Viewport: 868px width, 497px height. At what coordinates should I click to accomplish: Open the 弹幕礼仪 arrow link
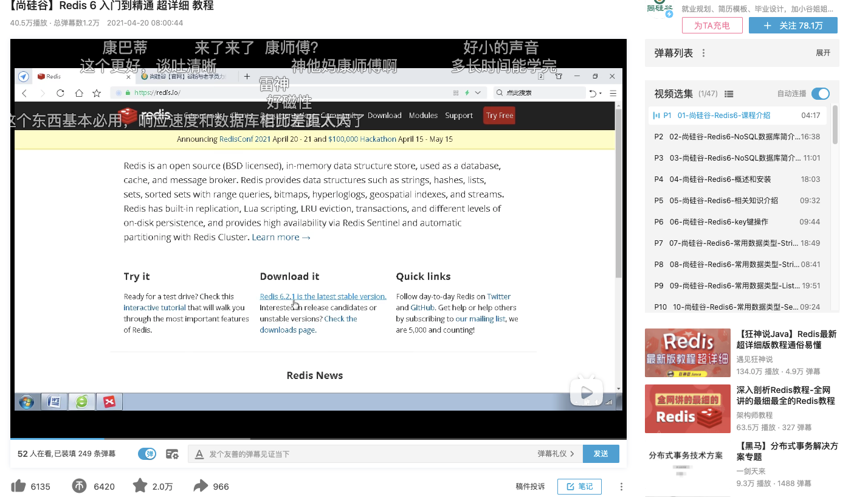point(556,454)
